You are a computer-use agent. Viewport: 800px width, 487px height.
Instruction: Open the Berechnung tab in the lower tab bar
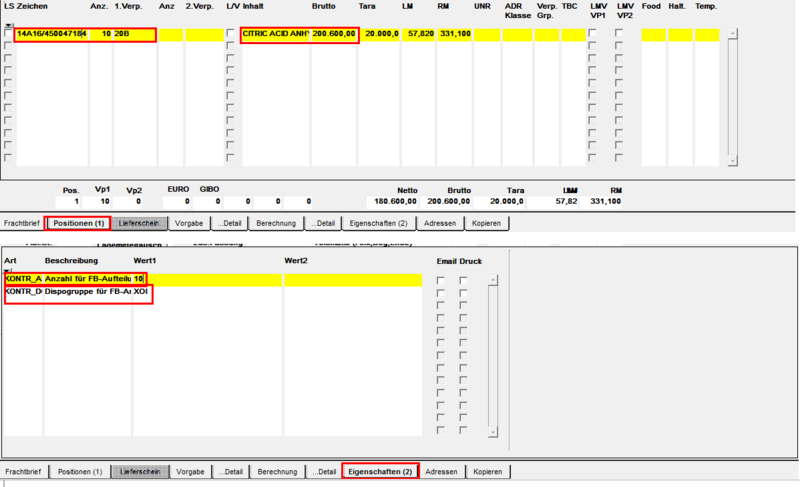[278, 472]
